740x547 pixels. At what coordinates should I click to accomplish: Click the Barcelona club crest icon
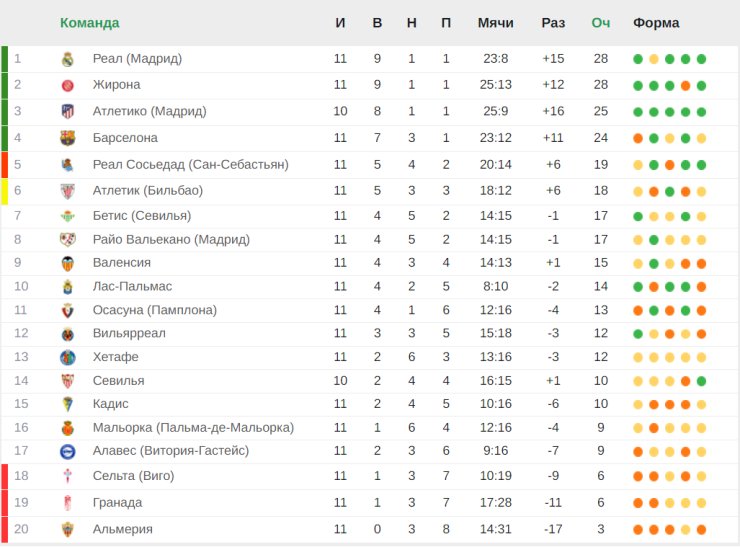(68, 138)
